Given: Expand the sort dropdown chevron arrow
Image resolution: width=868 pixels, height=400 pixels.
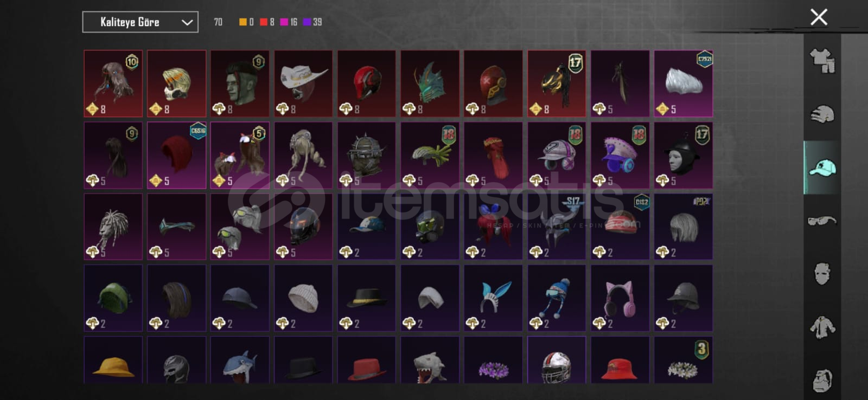Looking at the screenshot, I should point(187,22).
